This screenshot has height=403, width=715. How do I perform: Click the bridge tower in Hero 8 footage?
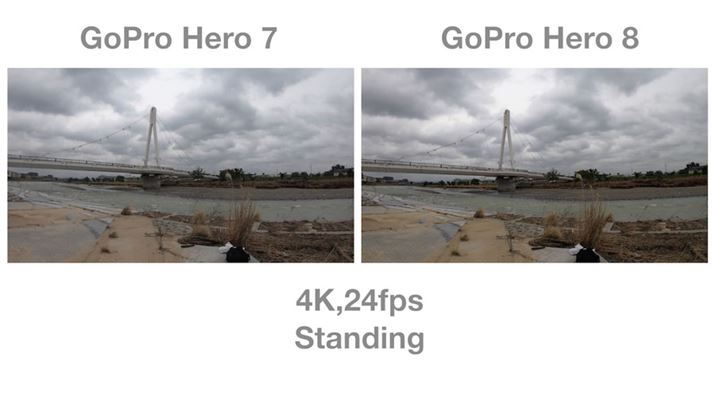506,139
